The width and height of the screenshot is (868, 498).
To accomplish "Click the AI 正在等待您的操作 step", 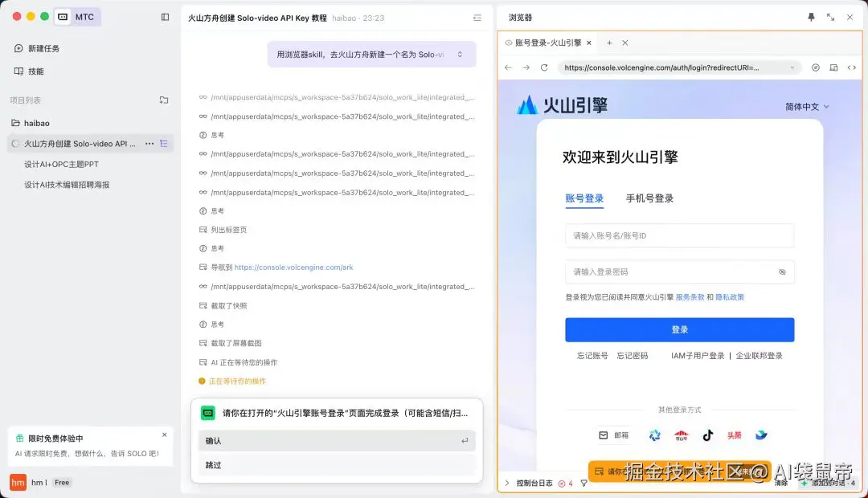I will click(x=238, y=362).
